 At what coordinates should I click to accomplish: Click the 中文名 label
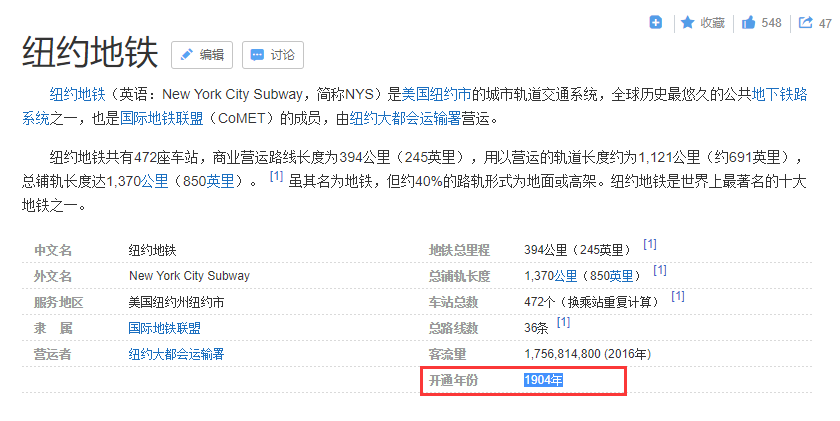52,250
